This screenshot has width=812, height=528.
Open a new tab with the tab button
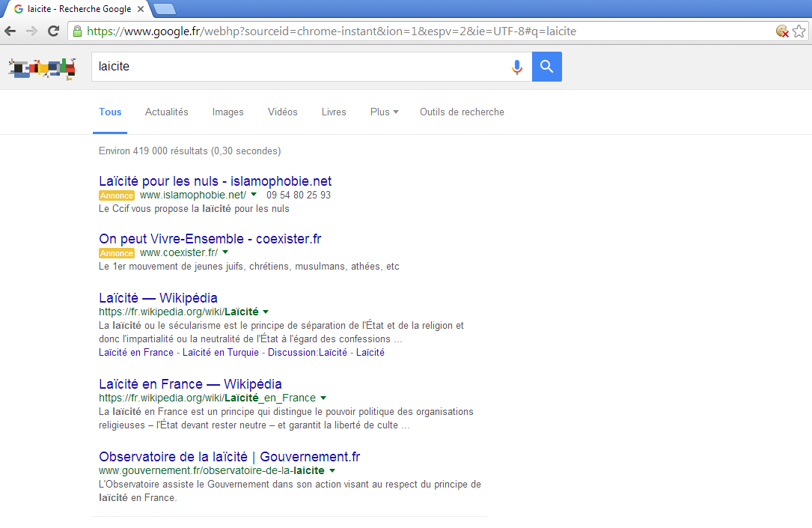click(x=165, y=9)
